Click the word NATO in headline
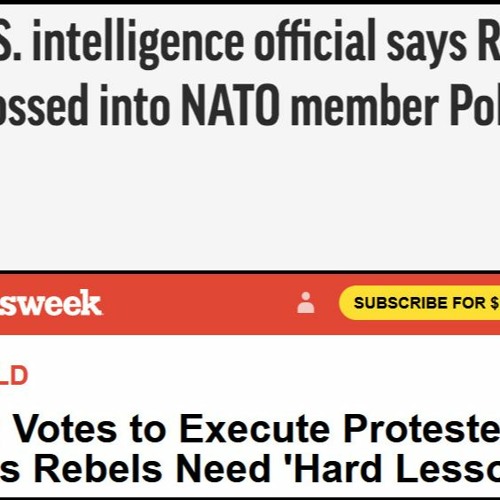The width and height of the screenshot is (500, 500). (x=230, y=105)
